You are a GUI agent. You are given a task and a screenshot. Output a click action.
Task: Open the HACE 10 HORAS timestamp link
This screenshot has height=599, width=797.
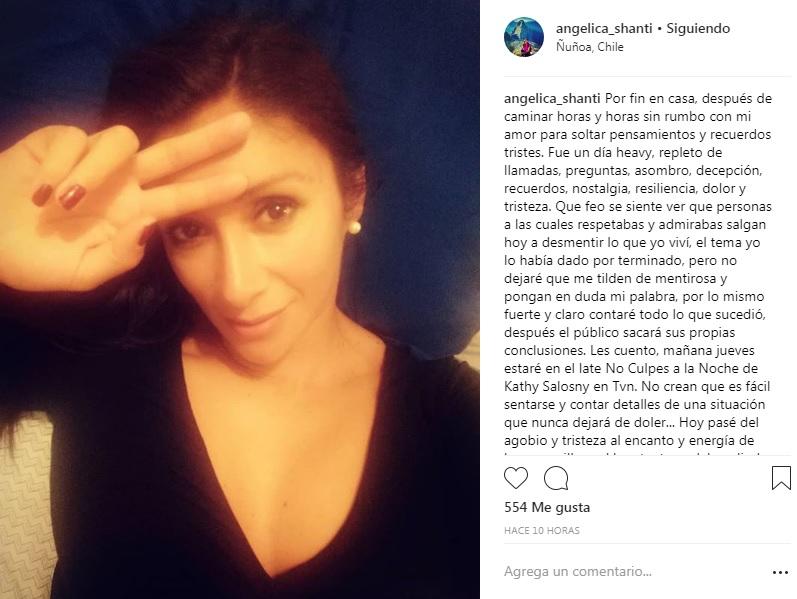pos(542,530)
